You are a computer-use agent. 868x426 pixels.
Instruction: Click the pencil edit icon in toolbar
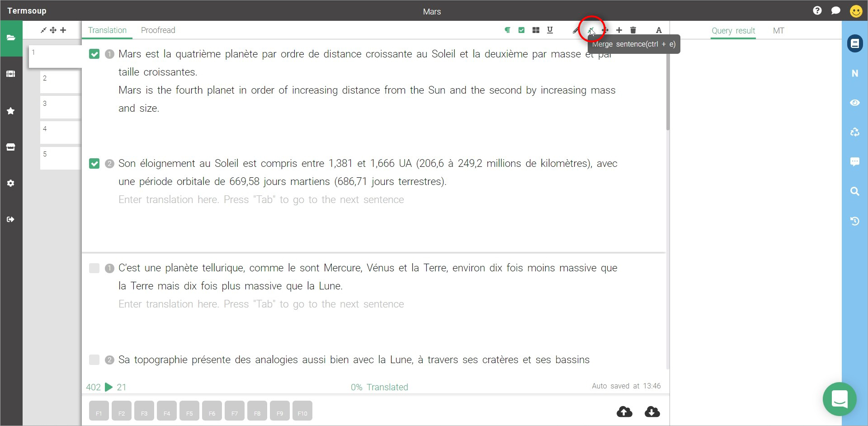tap(576, 30)
